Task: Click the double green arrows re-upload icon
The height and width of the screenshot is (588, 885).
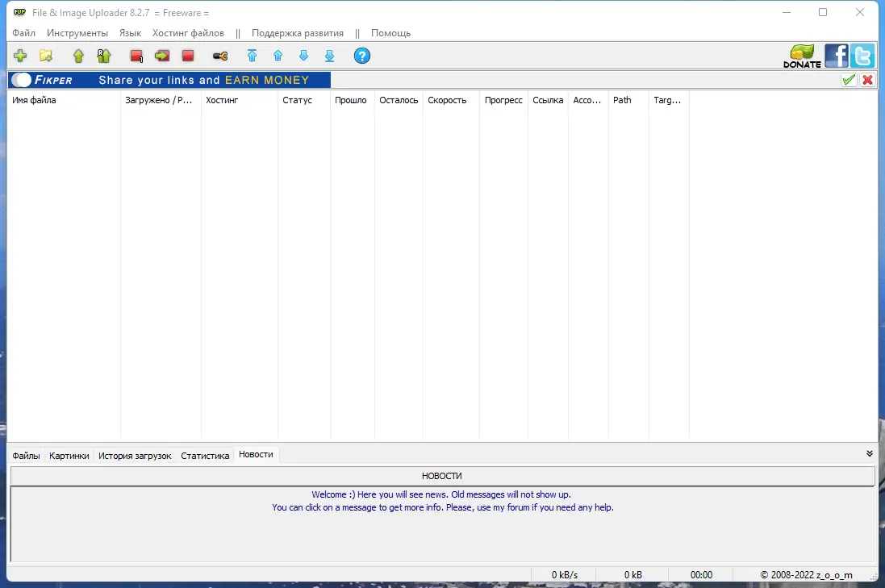Action: [104, 56]
